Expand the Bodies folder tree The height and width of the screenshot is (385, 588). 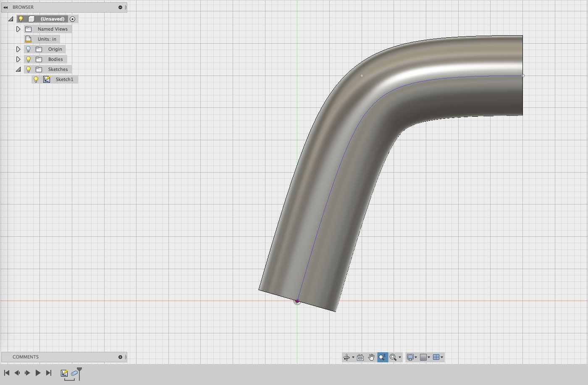coord(18,59)
